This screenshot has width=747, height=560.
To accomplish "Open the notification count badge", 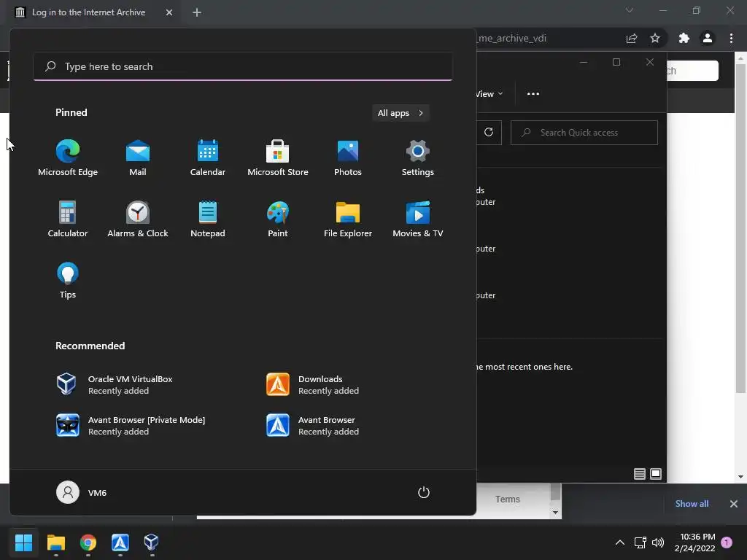I will click(x=727, y=542).
